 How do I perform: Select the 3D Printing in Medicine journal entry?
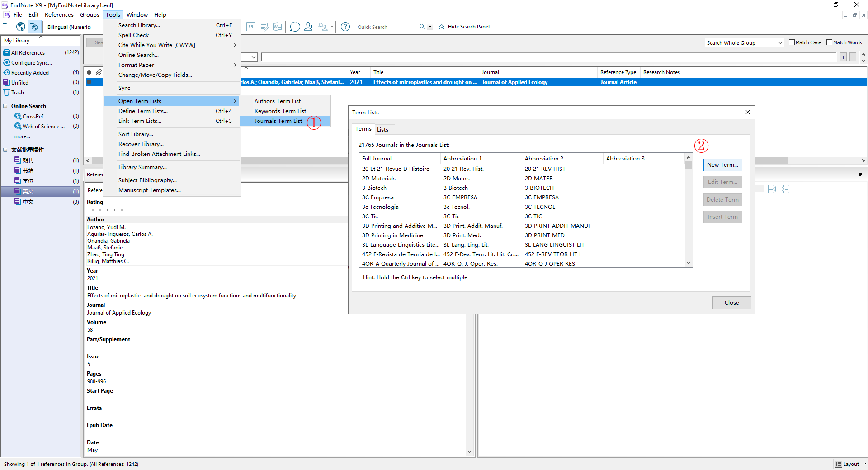392,235
